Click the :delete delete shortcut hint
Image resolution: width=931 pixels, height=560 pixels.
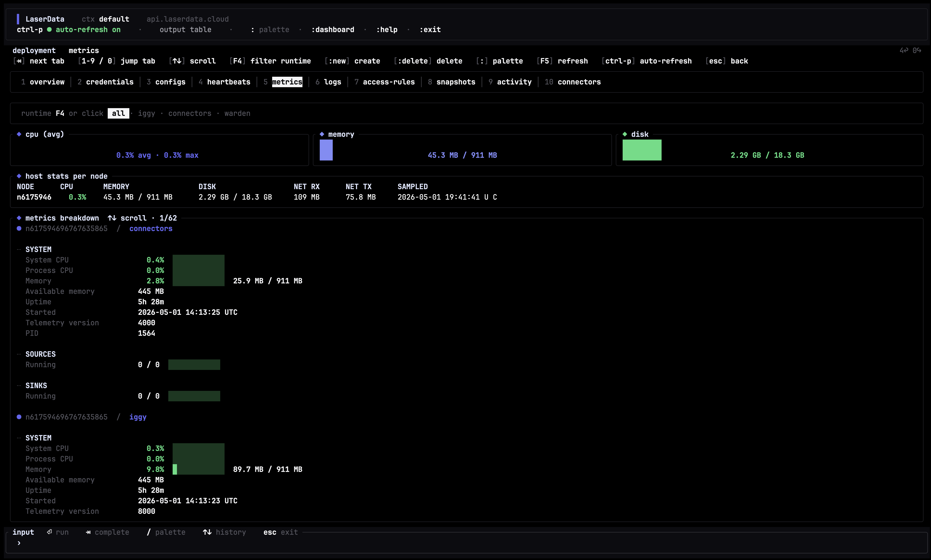point(428,61)
